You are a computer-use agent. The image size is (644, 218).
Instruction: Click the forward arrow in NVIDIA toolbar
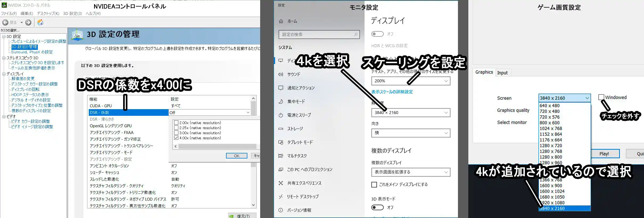pos(28,22)
